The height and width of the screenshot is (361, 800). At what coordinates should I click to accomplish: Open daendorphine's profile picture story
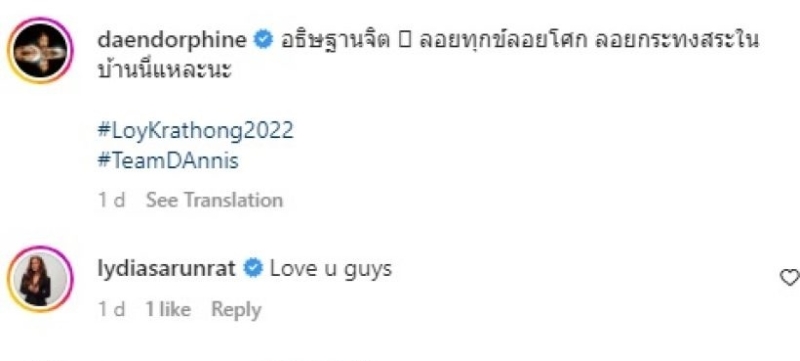click(x=40, y=50)
